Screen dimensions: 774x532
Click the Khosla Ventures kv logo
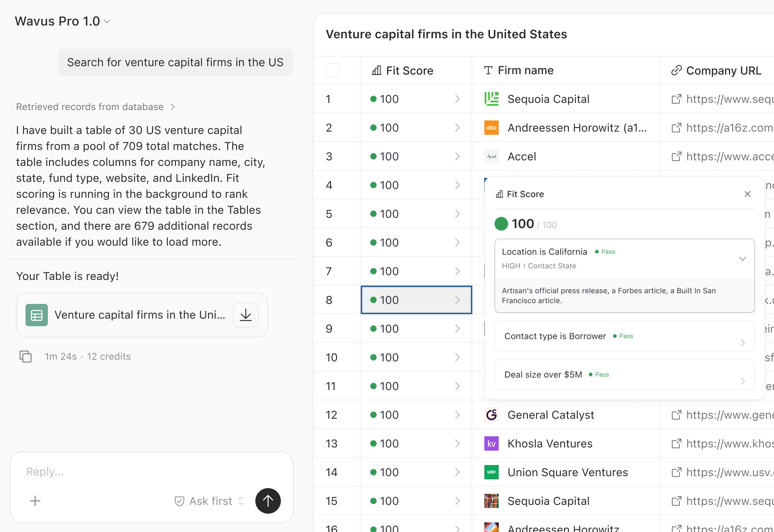(x=492, y=443)
